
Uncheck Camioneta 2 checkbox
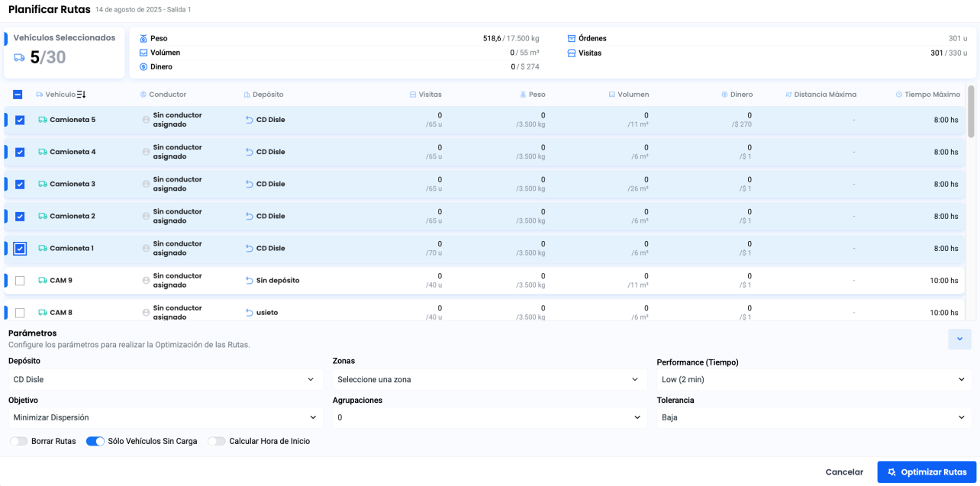point(20,216)
